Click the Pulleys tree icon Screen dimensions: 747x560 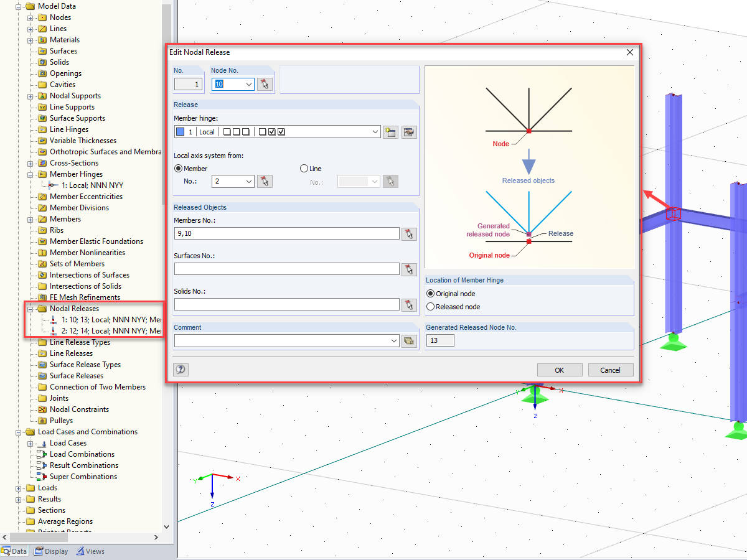tap(42, 421)
